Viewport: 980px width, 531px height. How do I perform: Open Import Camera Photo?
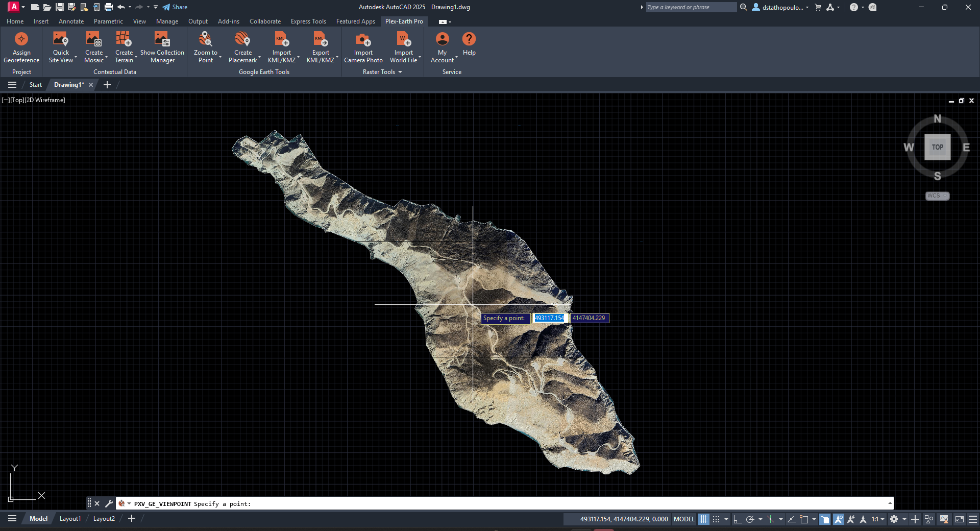tap(363, 47)
